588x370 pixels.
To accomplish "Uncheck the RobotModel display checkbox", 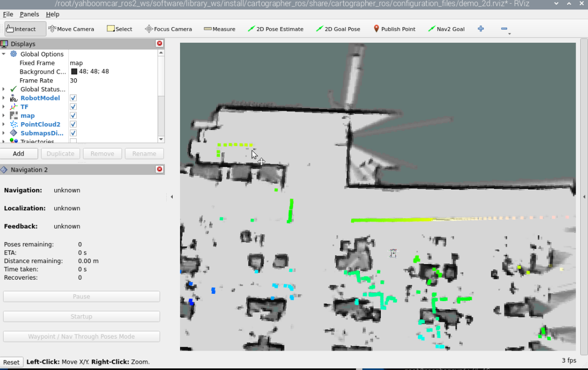I will pos(74,98).
